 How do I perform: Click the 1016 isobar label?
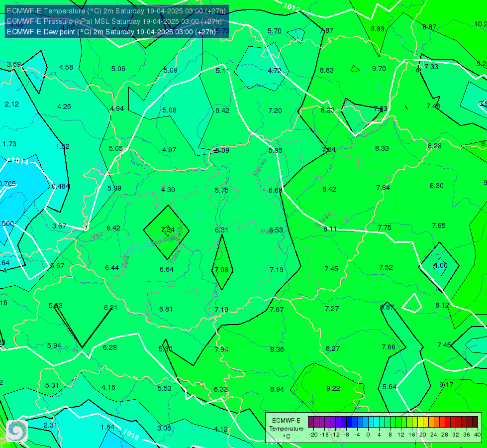pos(131,435)
